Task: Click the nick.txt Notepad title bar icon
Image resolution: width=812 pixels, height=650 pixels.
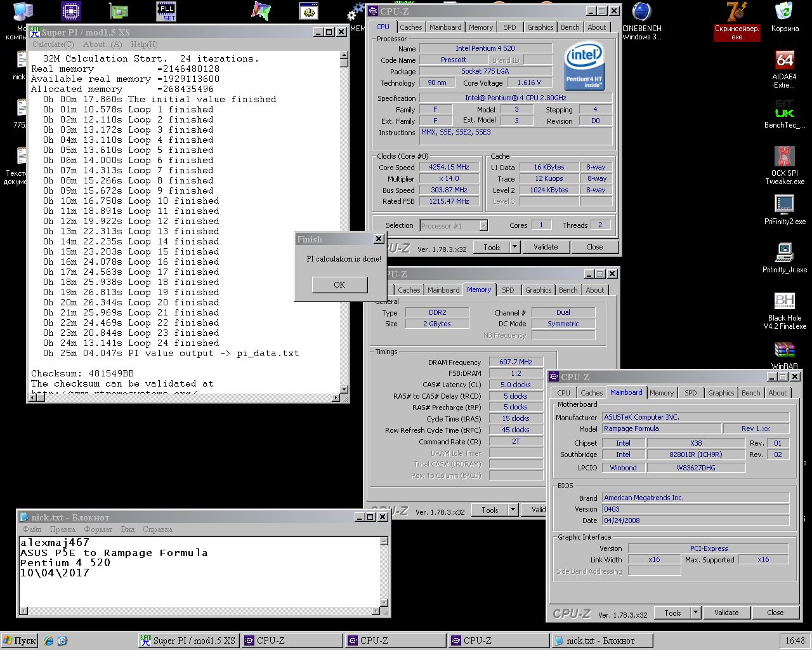Action: (x=24, y=517)
